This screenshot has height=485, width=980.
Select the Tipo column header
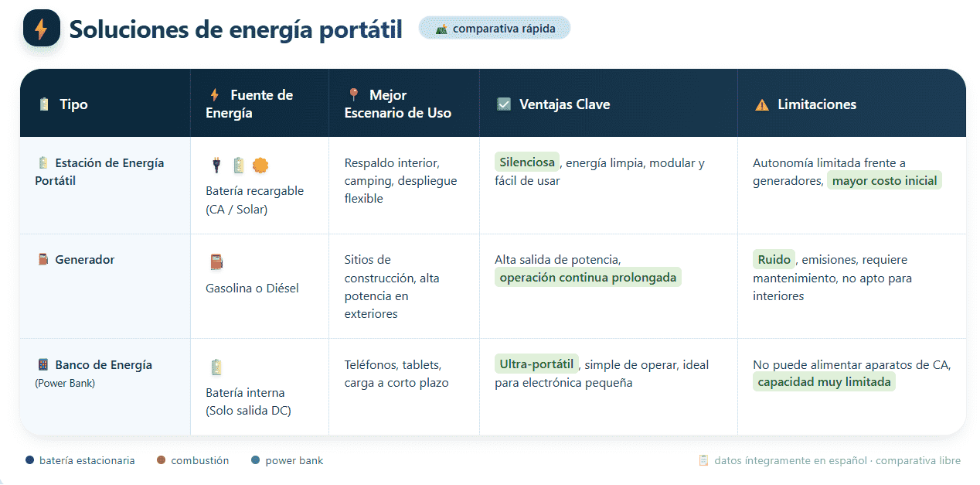73,104
